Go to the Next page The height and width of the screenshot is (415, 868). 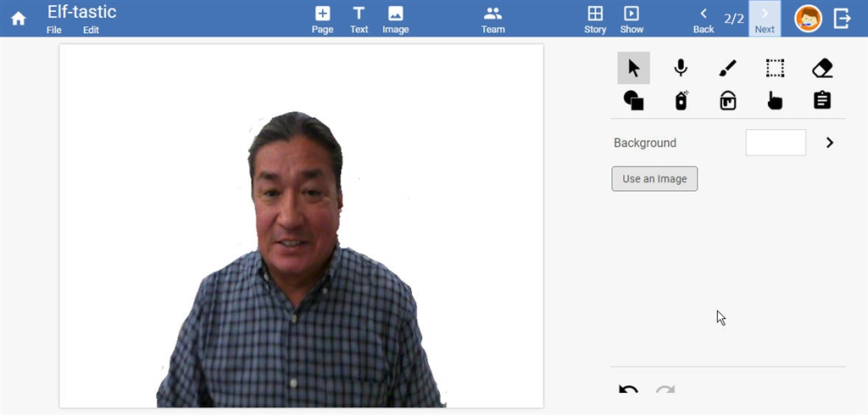(x=765, y=19)
